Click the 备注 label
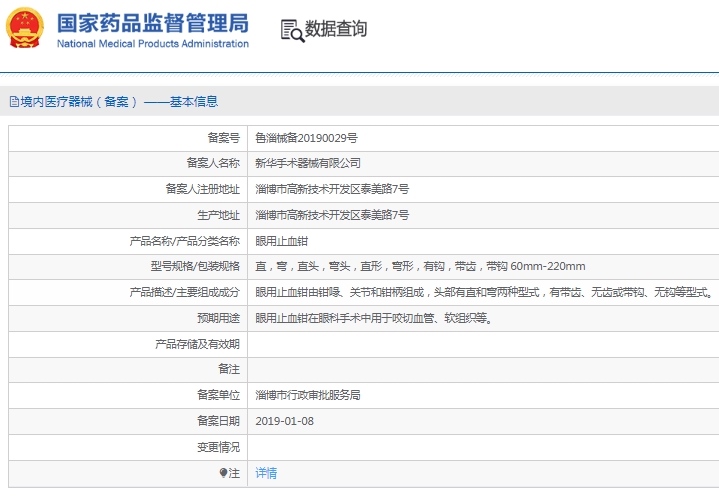This screenshot has height=496, width=719. 229,369
